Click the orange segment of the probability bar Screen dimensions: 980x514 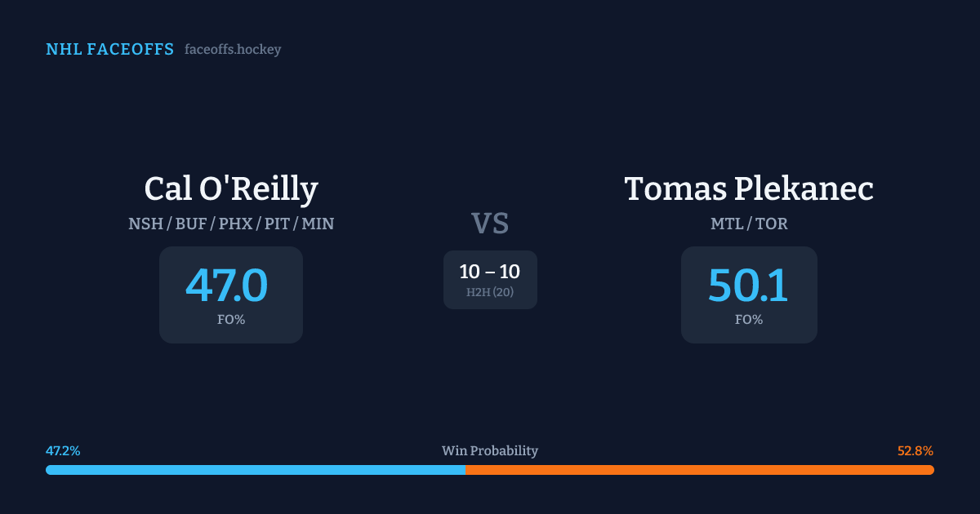(699, 470)
